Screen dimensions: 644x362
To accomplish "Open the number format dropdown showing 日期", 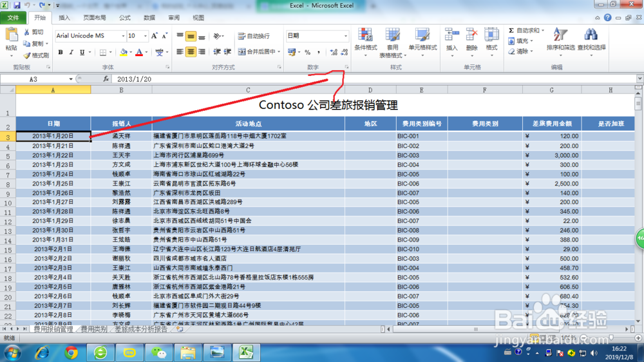I will click(345, 36).
